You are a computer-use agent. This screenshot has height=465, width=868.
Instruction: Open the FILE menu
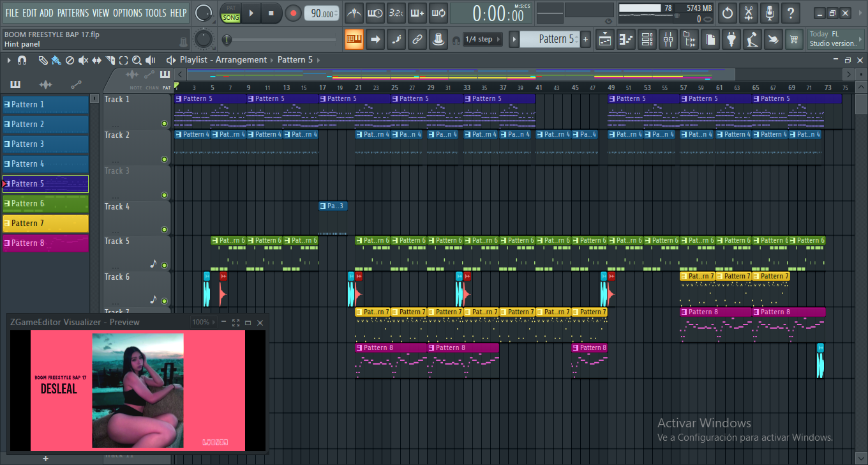click(x=12, y=13)
